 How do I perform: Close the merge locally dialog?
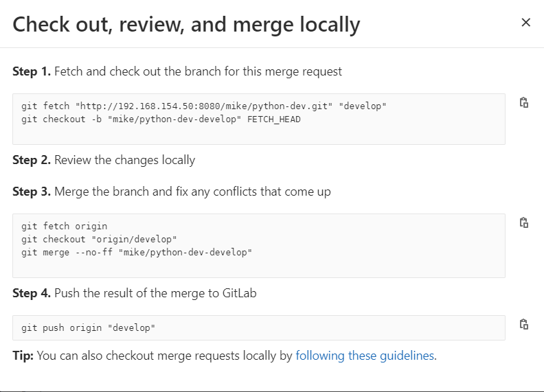(x=526, y=23)
